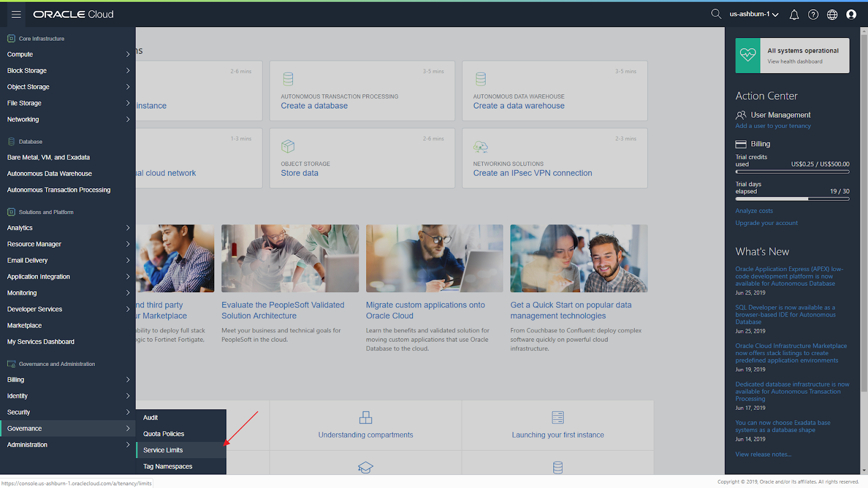This screenshot has height=488, width=868.
Task: Click the Understanding compartments icon
Action: [366, 418]
